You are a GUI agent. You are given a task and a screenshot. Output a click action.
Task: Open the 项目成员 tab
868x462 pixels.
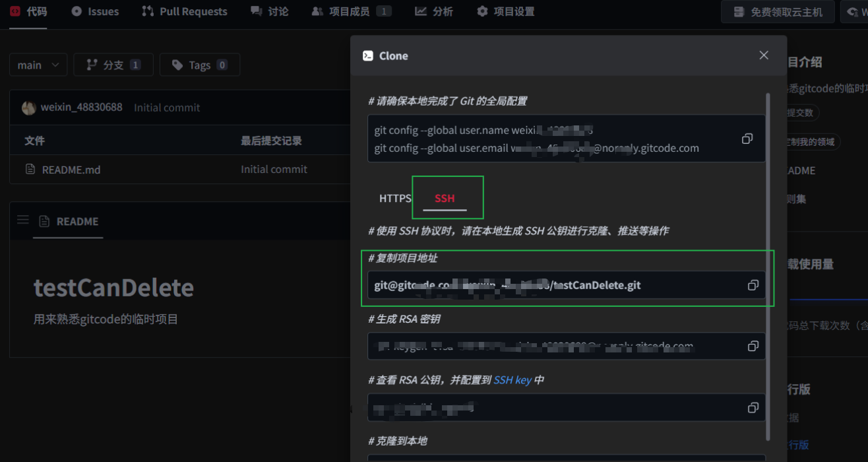pyautogui.click(x=351, y=11)
